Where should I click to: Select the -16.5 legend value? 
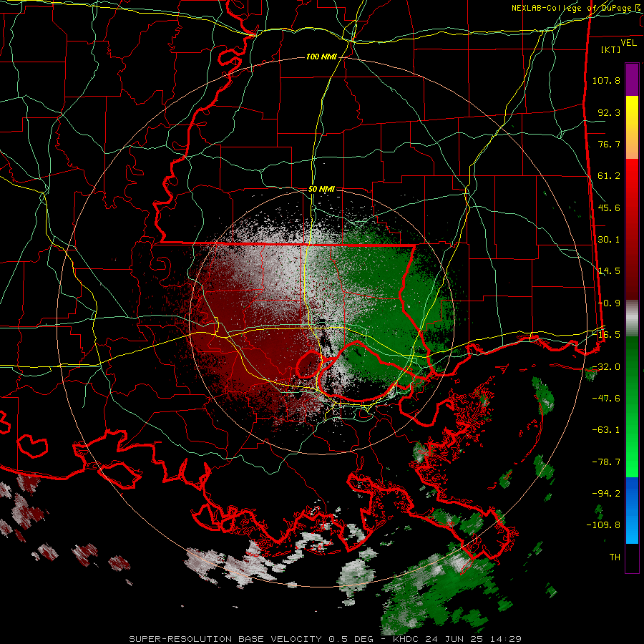[606, 335]
